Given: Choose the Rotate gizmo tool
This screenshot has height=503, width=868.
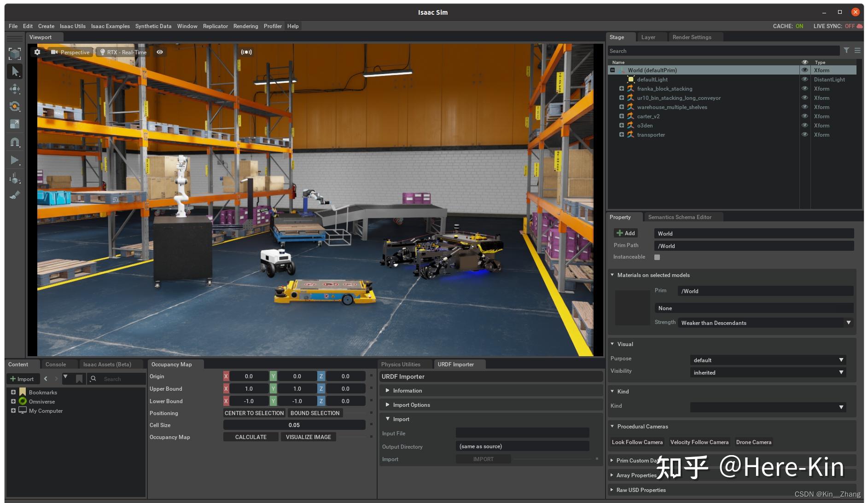Looking at the screenshot, I should [x=15, y=106].
